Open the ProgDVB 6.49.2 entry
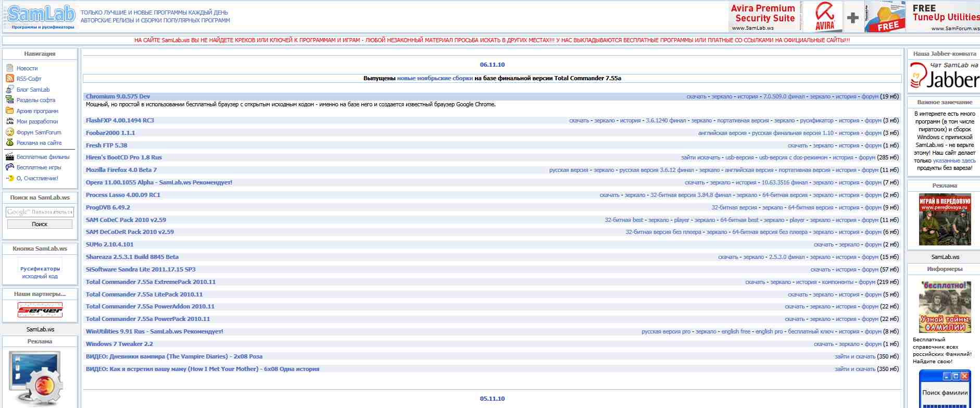 (108, 207)
